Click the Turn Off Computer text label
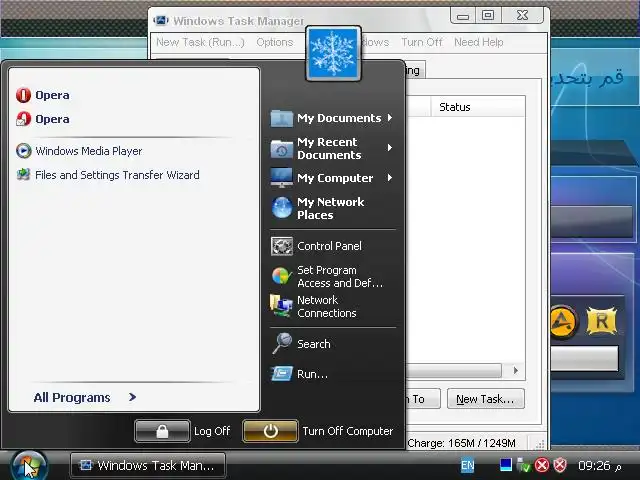 [348, 431]
